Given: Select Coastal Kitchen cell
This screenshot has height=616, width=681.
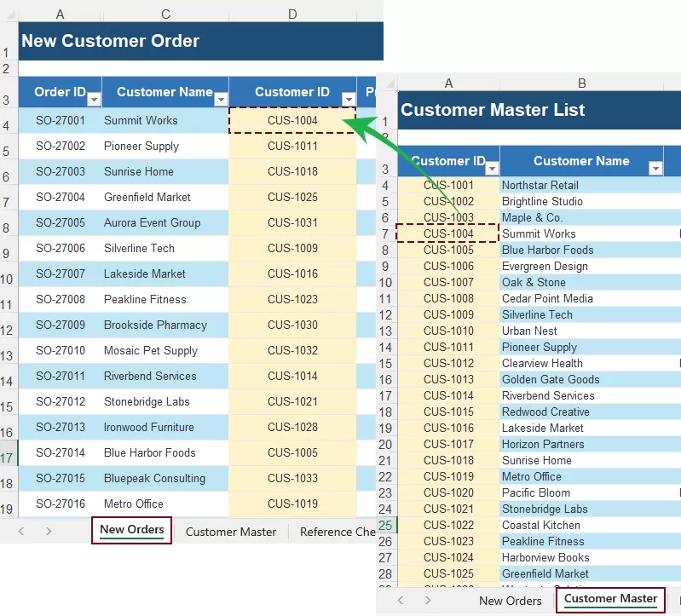Looking at the screenshot, I should coord(581,526).
